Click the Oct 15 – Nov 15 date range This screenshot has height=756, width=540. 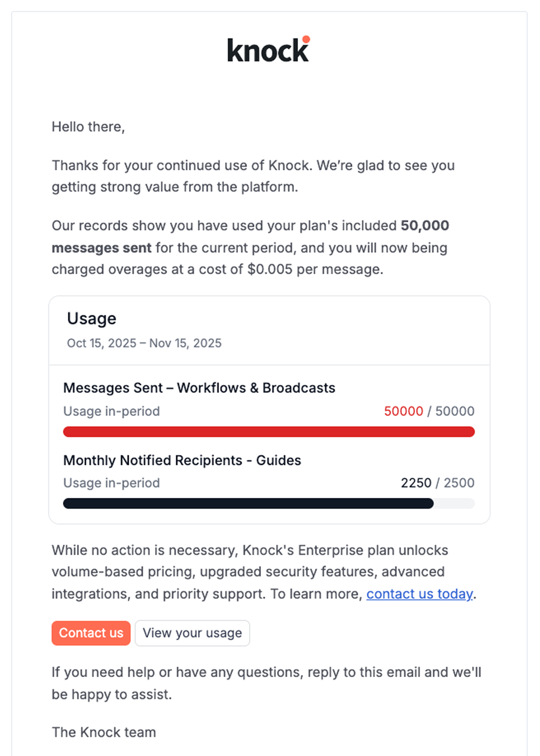coord(144,343)
